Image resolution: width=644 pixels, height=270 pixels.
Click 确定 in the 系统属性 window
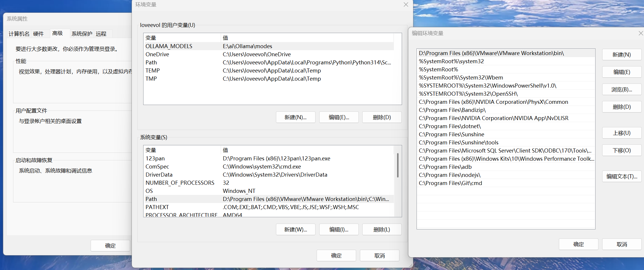[110, 246]
